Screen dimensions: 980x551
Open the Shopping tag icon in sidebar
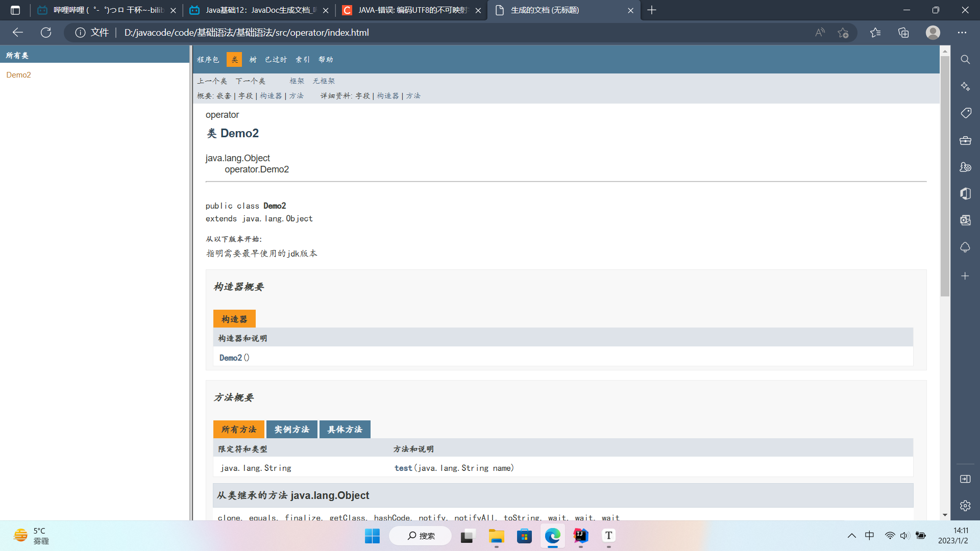click(x=965, y=113)
